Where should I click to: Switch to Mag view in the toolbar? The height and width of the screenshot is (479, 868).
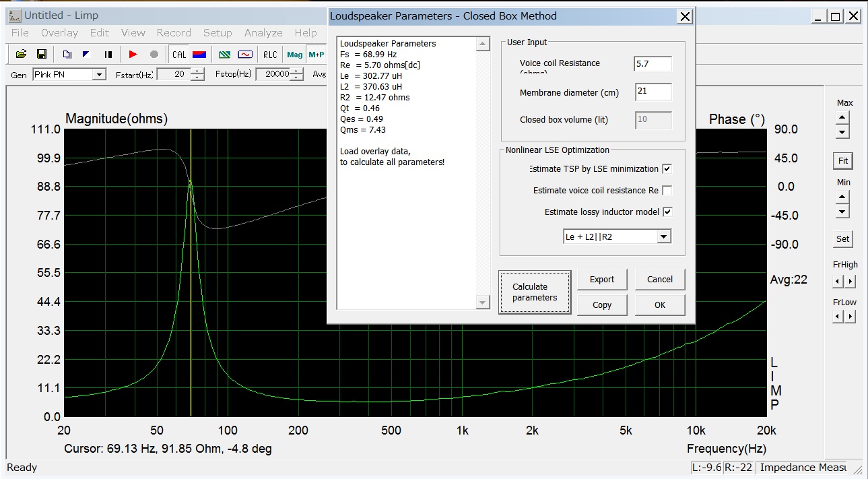pyautogui.click(x=295, y=54)
